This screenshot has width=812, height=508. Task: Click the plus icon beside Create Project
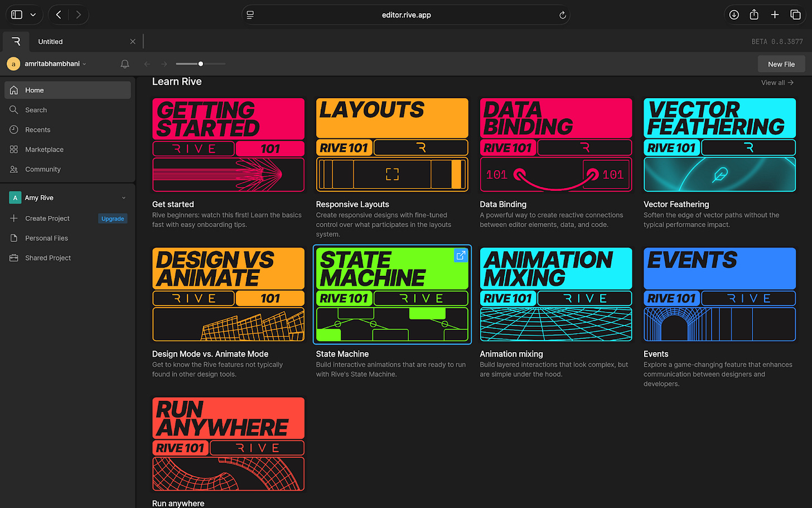[14, 218]
